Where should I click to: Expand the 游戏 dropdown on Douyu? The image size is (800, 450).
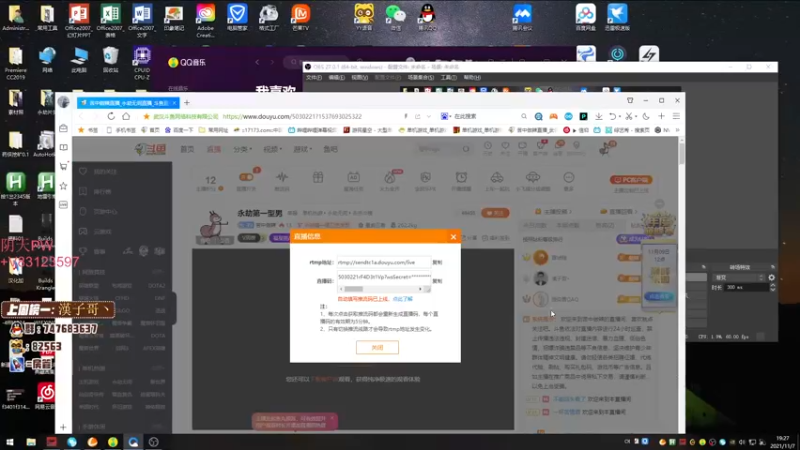pos(302,149)
